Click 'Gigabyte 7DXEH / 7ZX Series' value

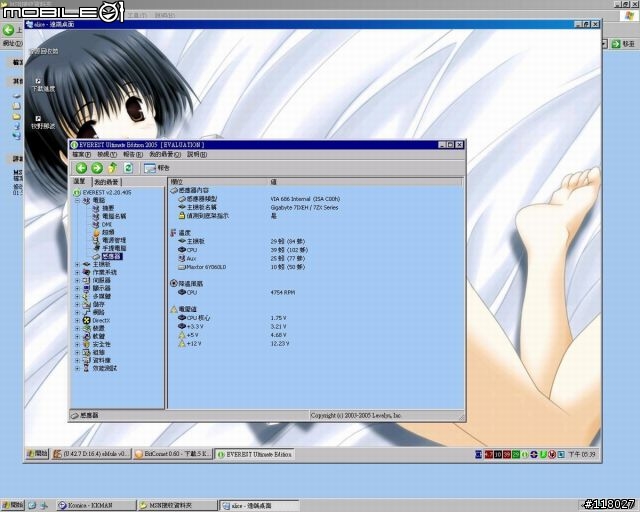click(x=304, y=207)
